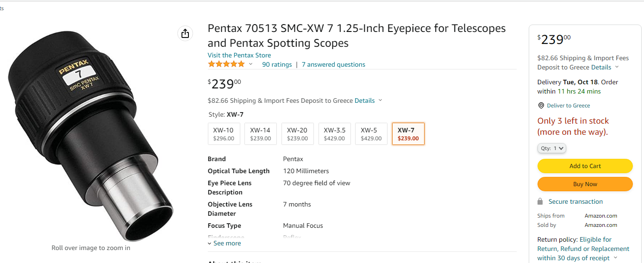Click the five-star rating icons
The image size is (644, 263).
tap(226, 64)
